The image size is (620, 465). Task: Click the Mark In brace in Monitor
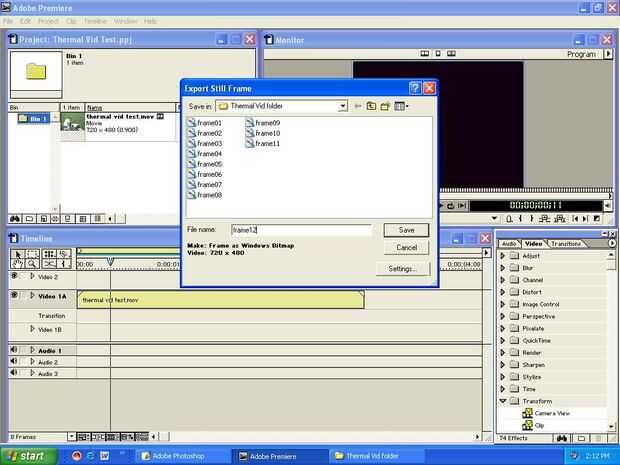(520, 218)
